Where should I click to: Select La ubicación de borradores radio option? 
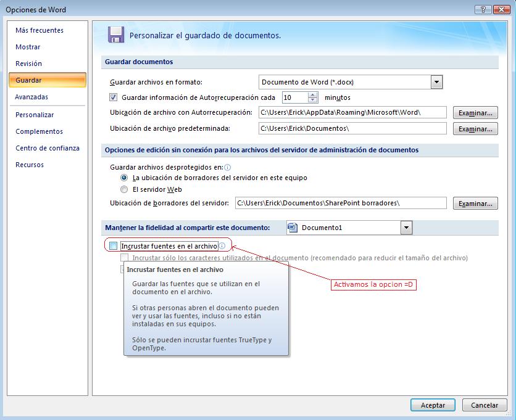pos(125,178)
